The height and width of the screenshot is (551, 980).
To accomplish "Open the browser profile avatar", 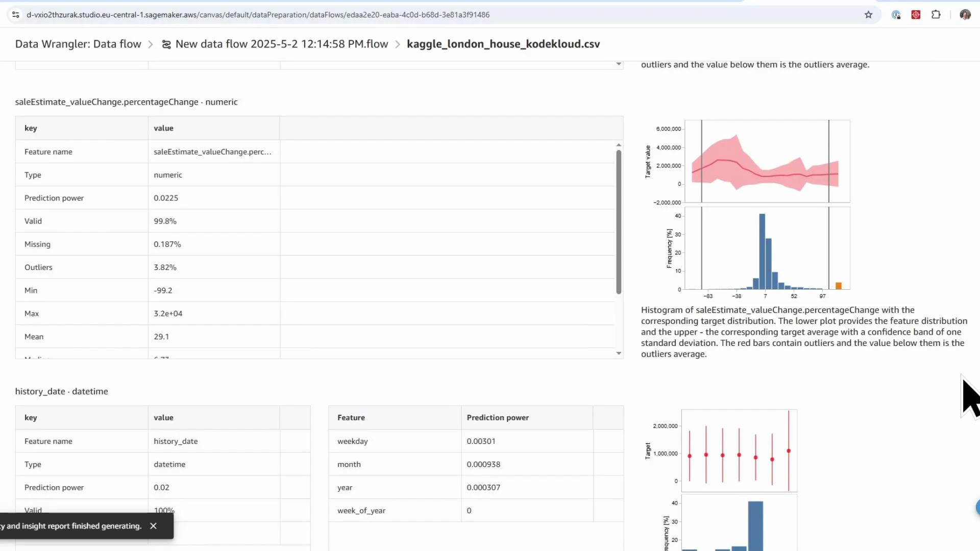I will pyautogui.click(x=966, y=15).
